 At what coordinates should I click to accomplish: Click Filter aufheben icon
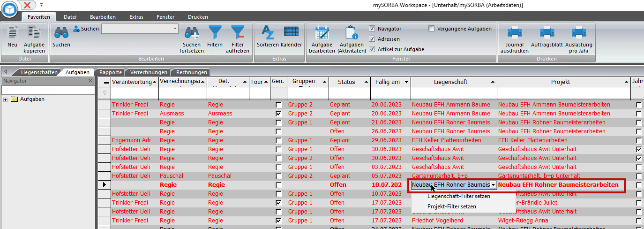238,32
